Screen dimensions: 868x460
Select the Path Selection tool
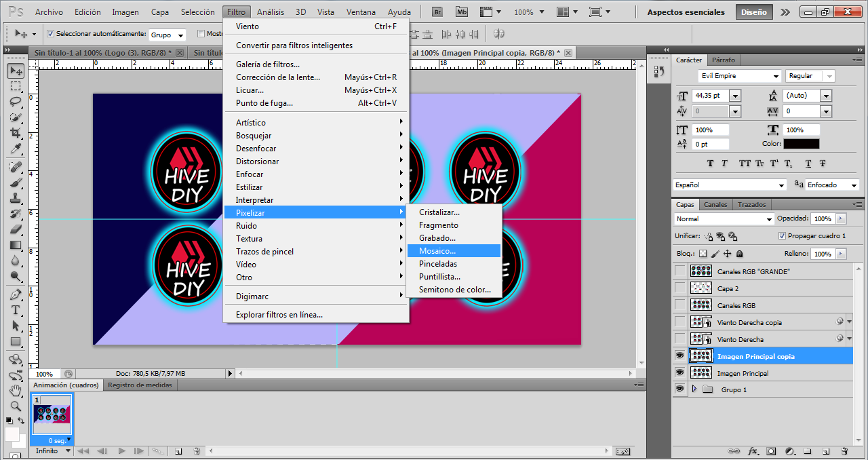click(x=16, y=326)
